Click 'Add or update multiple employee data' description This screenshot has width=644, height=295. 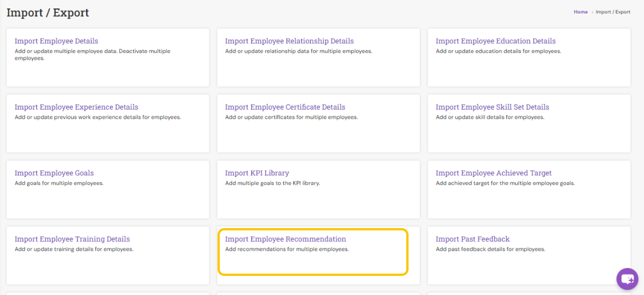tap(92, 55)
